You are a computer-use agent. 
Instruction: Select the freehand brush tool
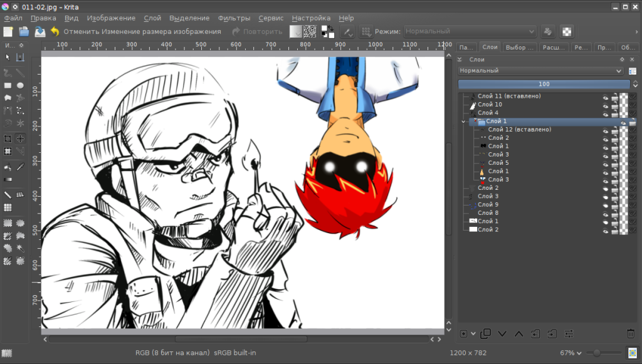[8, 73]
